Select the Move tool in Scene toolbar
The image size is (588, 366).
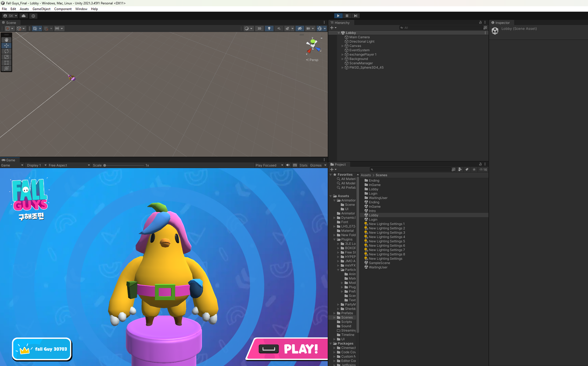click(x=6, y=46)
